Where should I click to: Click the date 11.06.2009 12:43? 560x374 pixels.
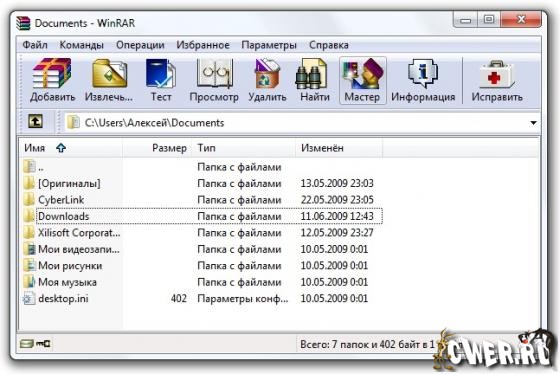pos(337,216)
